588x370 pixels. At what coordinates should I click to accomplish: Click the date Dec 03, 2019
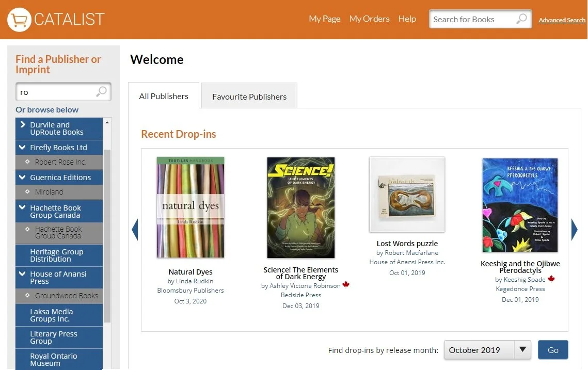pyautogui.click(x=301, y=306)
